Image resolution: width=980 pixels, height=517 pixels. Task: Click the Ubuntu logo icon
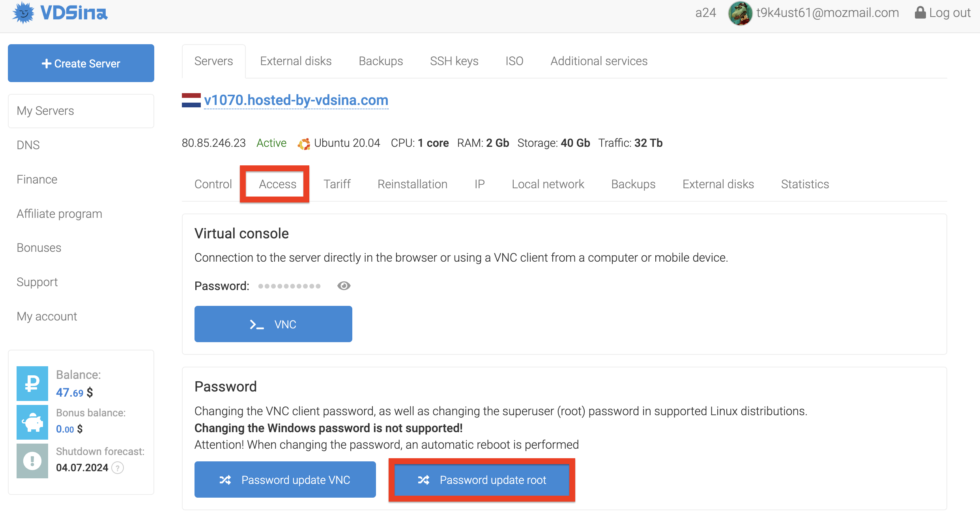point(304,144)
